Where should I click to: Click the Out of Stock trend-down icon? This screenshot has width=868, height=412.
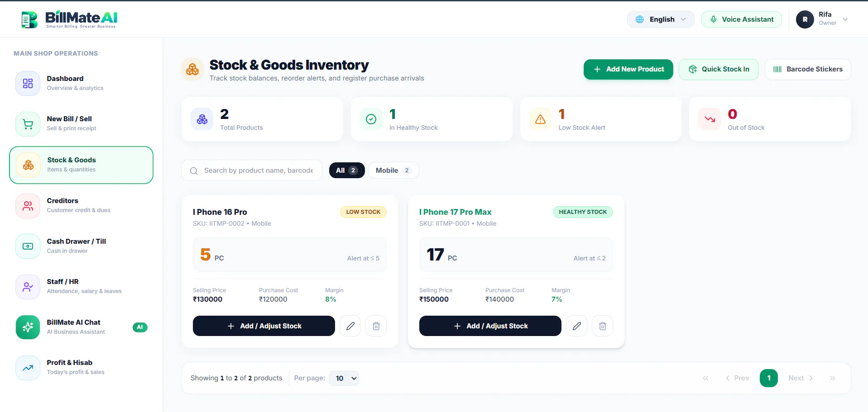(x=710, y=119)
